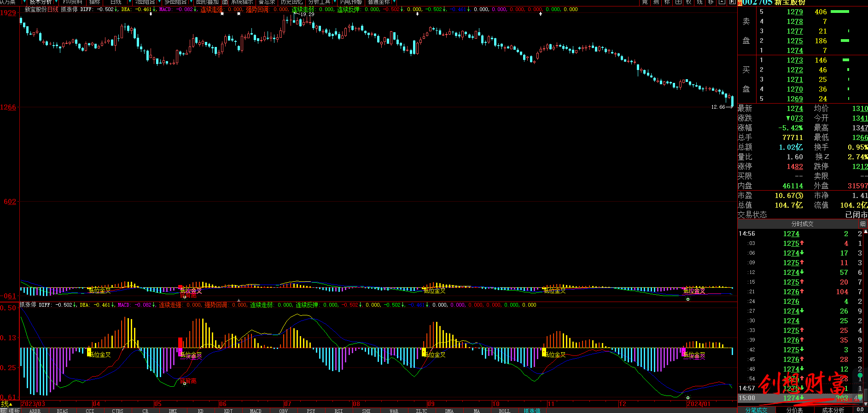Viewport: 868px width, 413px height.
Task: Click the 标 toolbar icon
Action: pyautogui.click(x=667, y=2)
